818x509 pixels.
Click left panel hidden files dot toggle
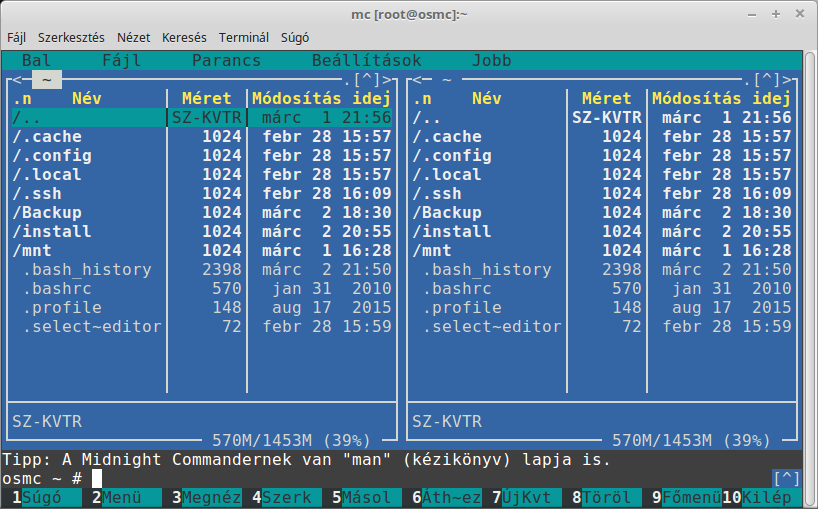pos(347,82)
